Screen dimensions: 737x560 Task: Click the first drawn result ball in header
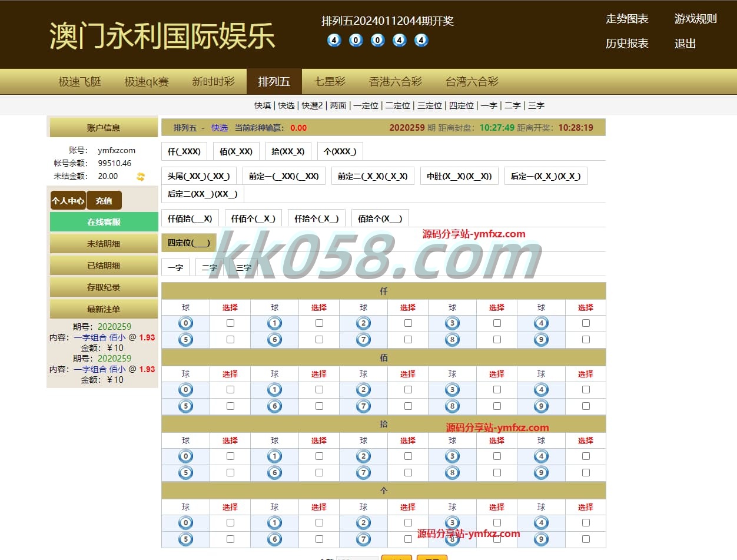(x=334, y=41)
